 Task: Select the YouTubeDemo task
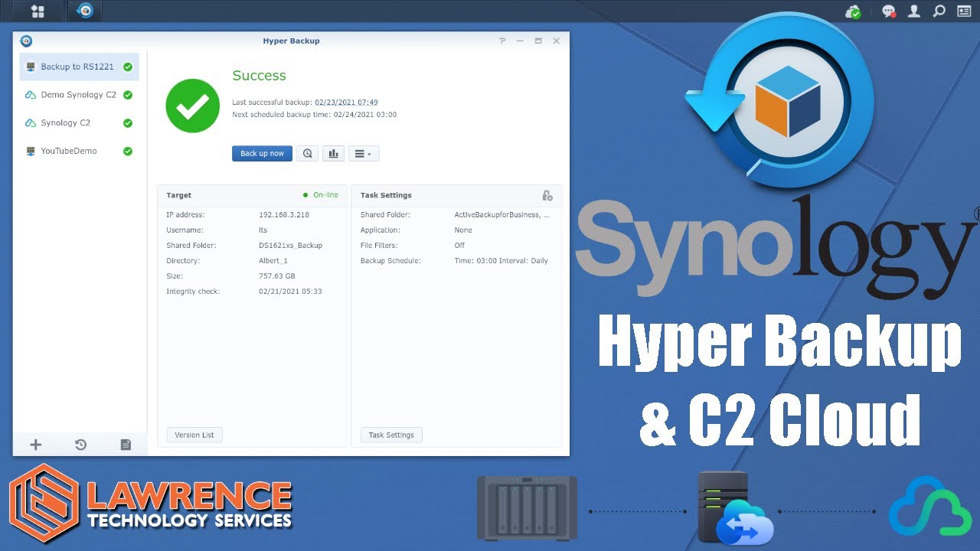pos(79,151)
